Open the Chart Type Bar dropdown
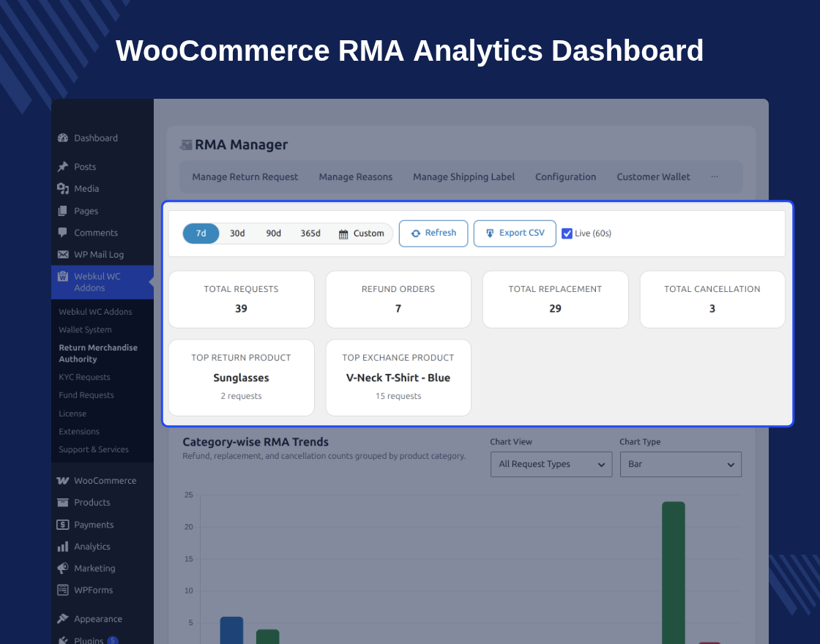 681,464
